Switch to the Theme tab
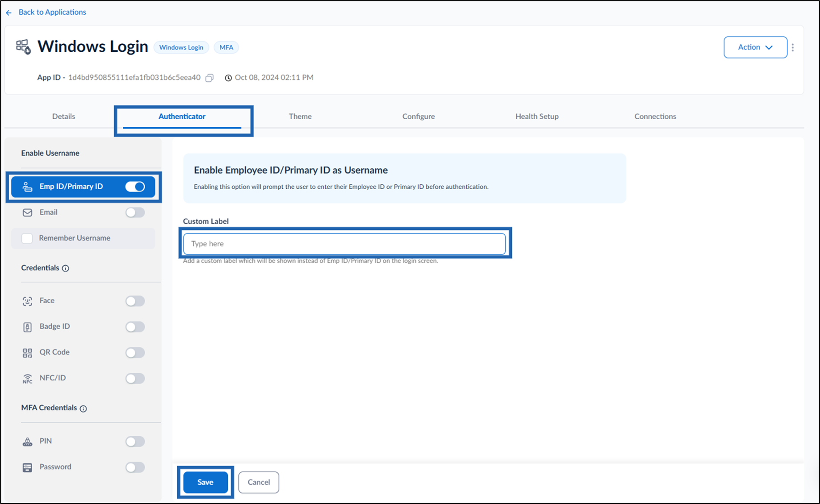Image resolution: width=820 pixels, height=504 pixels. point(300,117)
